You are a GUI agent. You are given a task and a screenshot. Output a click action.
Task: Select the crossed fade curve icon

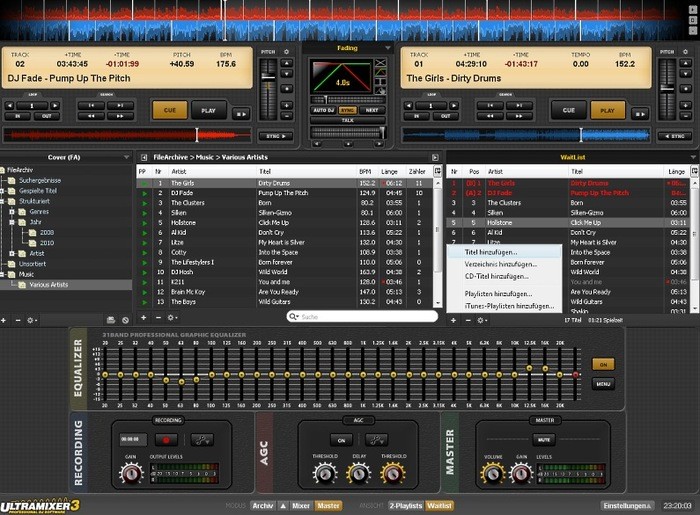click(x=380, y=62)
